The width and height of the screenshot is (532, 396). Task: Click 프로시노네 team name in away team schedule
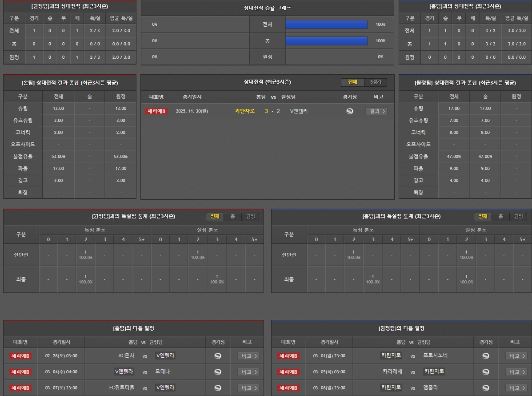(435, 356)
